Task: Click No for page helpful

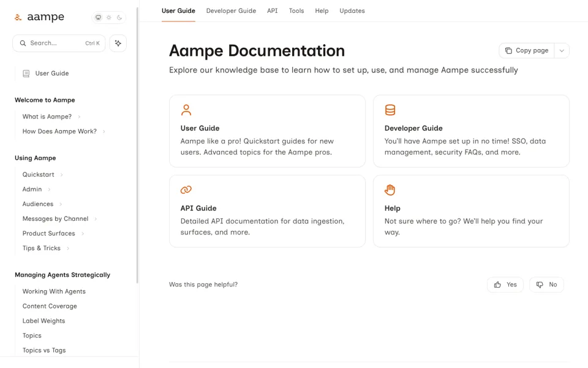Action: point(546,285)
